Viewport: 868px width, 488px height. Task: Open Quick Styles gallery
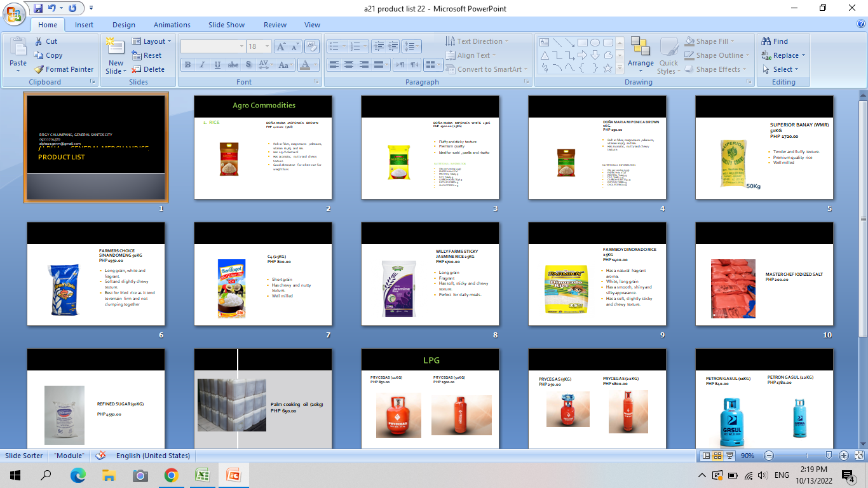(668, 56)
